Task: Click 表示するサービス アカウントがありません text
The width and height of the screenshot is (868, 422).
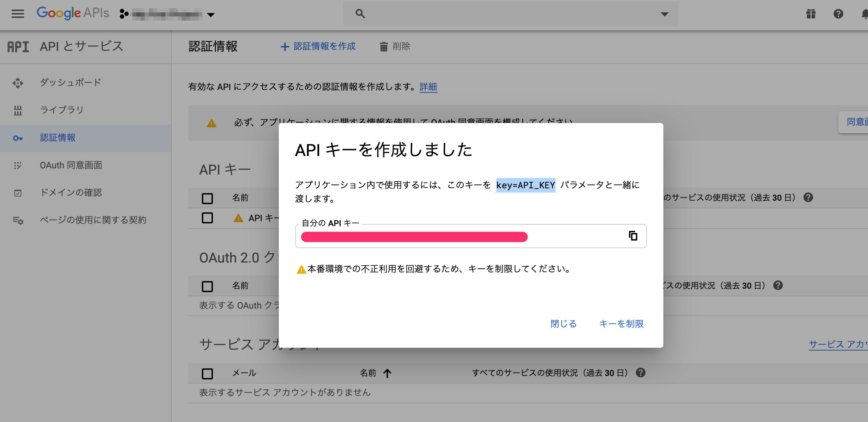Action: (x=285, y=392)
